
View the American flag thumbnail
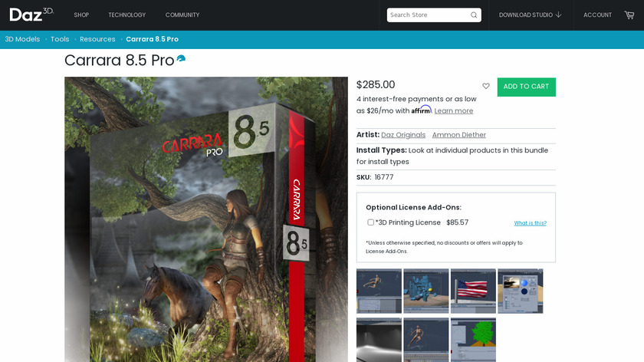point(473,291)
